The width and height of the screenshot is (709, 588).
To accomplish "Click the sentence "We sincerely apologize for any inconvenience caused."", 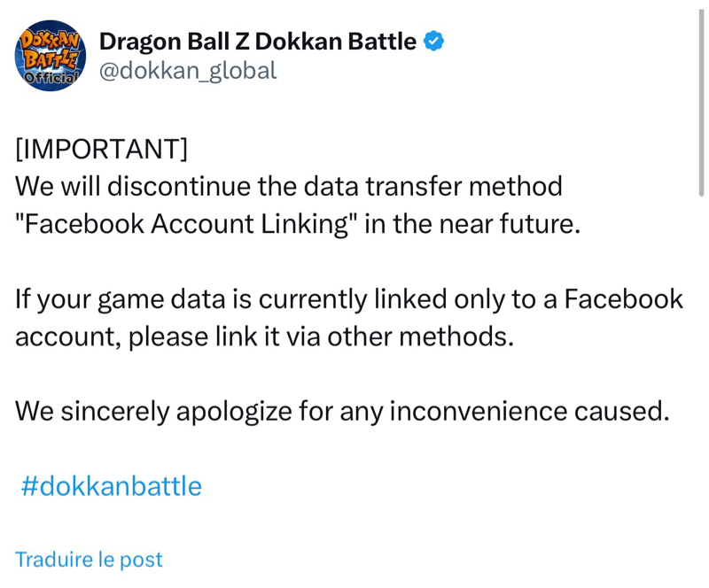I will (x=342, y=411).
